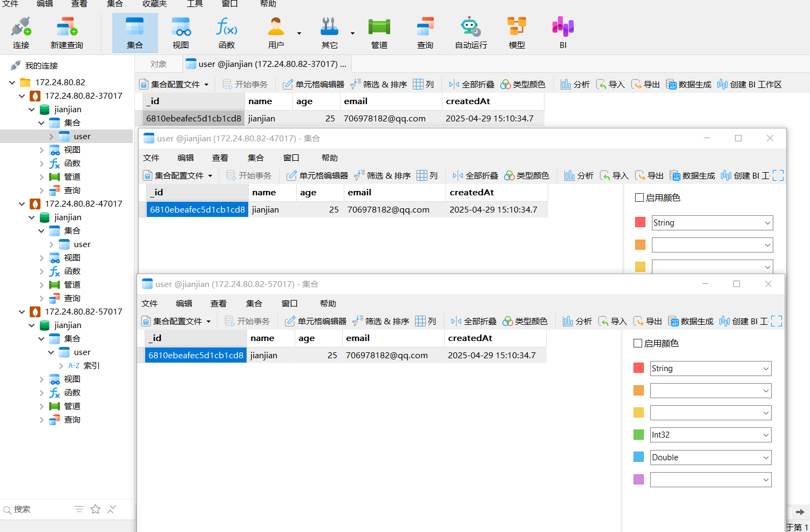Click the orange swatch in 47017 window
810x532 pixels.
[641, 244]
